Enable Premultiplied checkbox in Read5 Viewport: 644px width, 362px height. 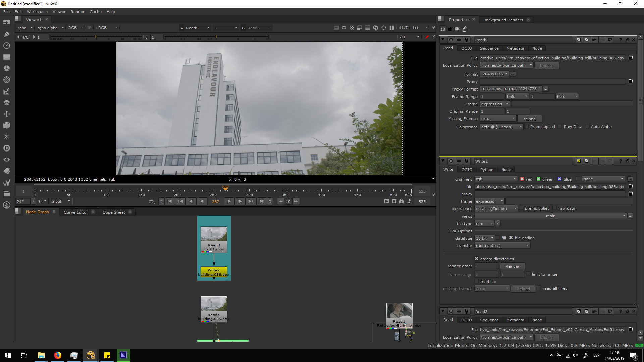pyautogui.click(x=527, y=127)
